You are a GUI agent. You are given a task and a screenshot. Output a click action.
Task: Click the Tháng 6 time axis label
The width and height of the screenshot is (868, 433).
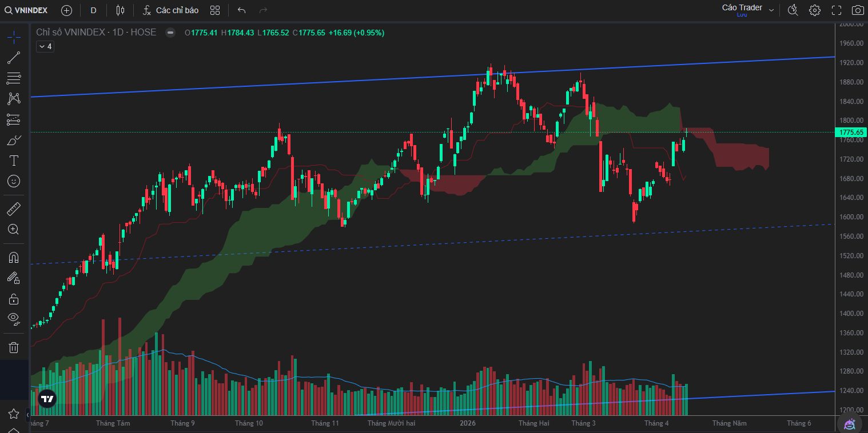[x=799, y=423]
